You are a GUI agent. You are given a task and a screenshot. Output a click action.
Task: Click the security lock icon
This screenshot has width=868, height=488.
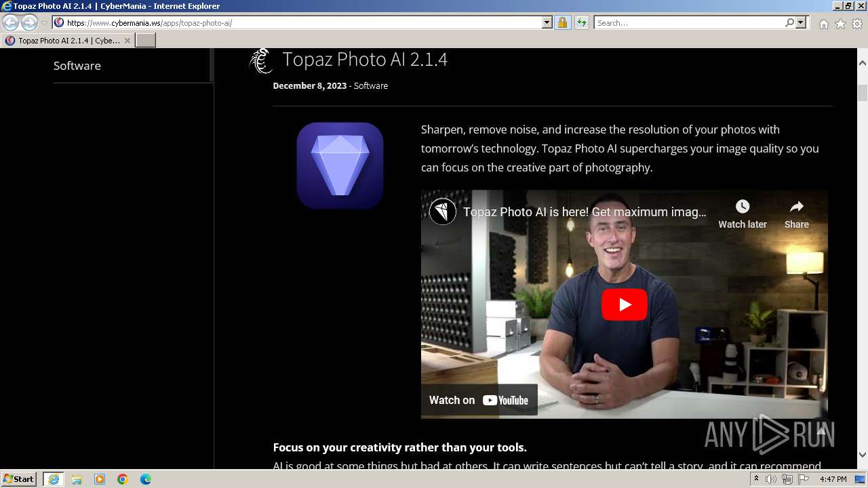[562, 23]
